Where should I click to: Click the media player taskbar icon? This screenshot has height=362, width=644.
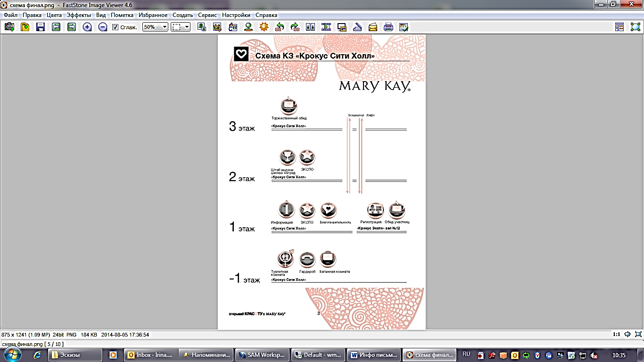pyautogui.click(x=113, y=355)
